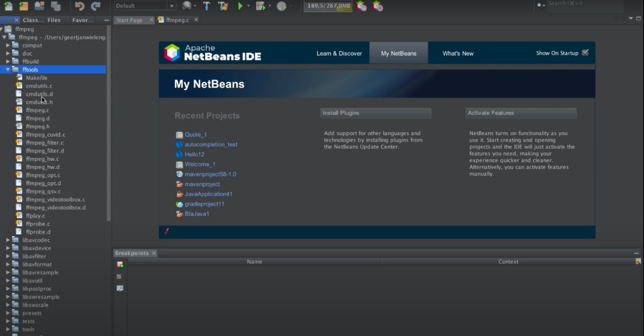
Task: Select the My NetBeans tab
Action: pyautogui.click(x=398, y=53)
